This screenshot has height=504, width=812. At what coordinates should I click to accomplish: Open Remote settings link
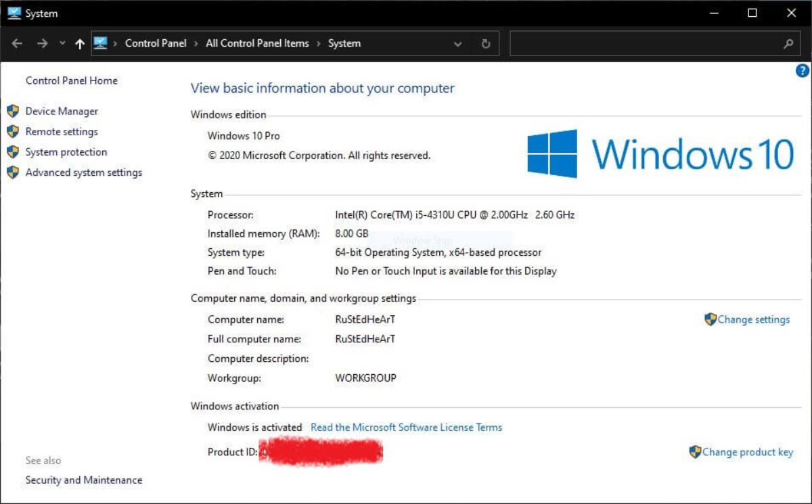(62, 131)
